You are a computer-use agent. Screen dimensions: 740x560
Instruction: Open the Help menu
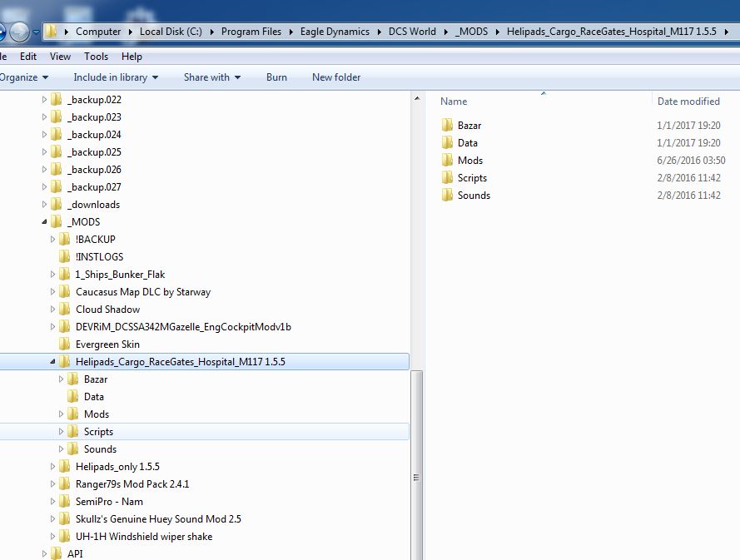pos(132,56)
